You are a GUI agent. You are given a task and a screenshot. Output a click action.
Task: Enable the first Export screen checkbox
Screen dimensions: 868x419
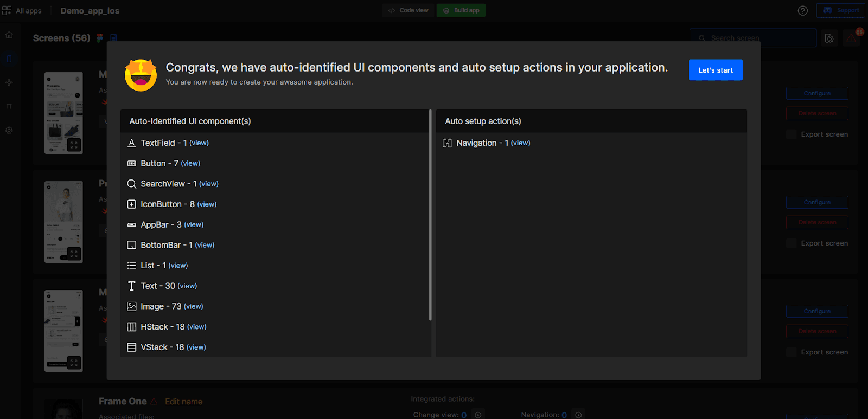click(792, 134)
